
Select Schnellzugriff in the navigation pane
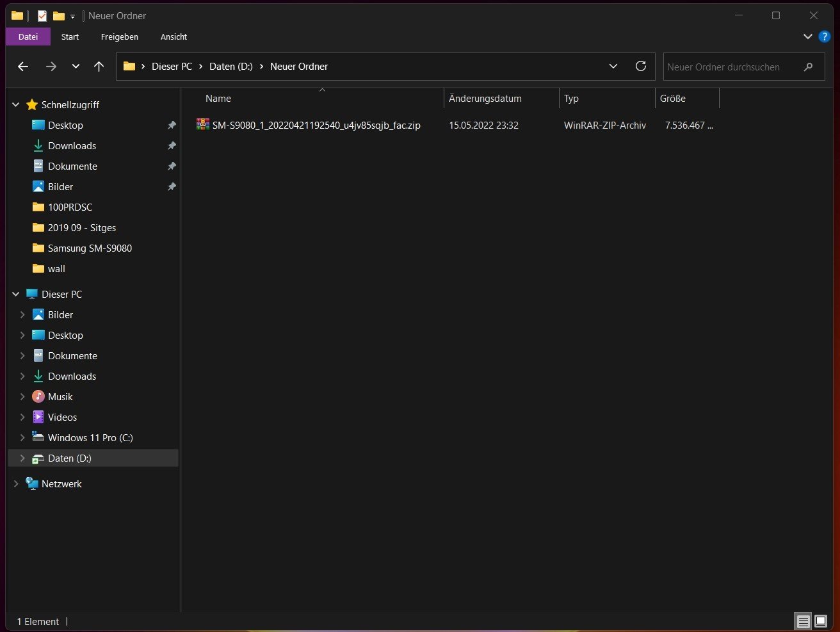(70, 104)
